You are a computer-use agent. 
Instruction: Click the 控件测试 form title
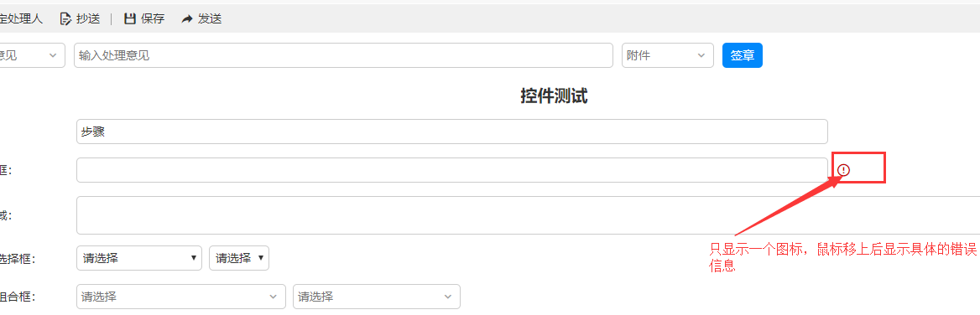coord(554,96)
